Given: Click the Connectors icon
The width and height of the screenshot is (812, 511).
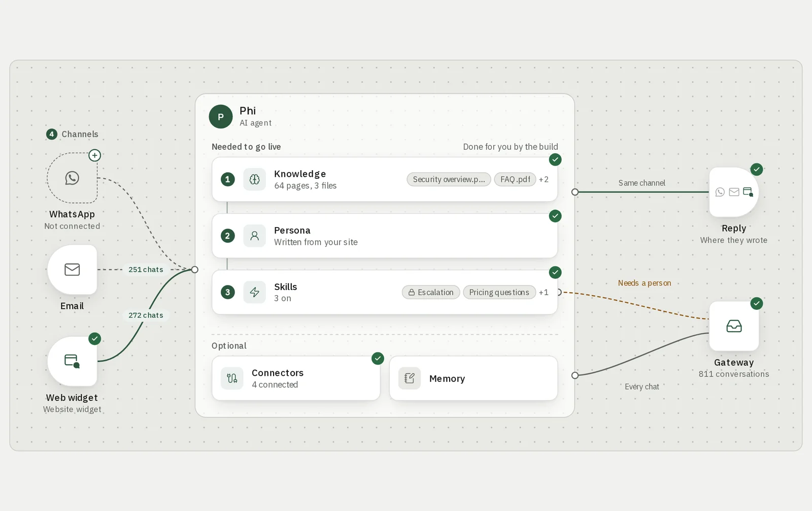Looking at the screenshot, I should tap(232, 378).
